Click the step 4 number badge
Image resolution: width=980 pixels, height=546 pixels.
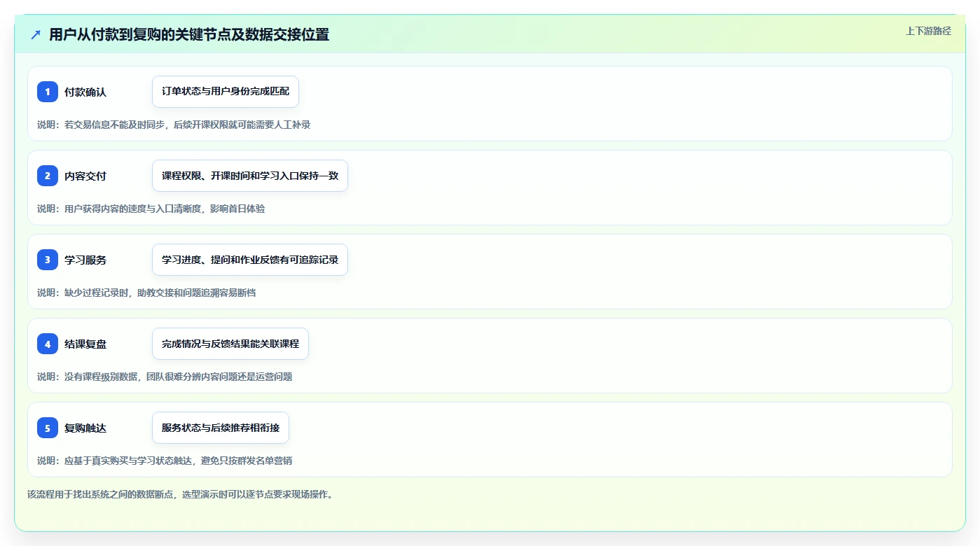pos(48,344)
